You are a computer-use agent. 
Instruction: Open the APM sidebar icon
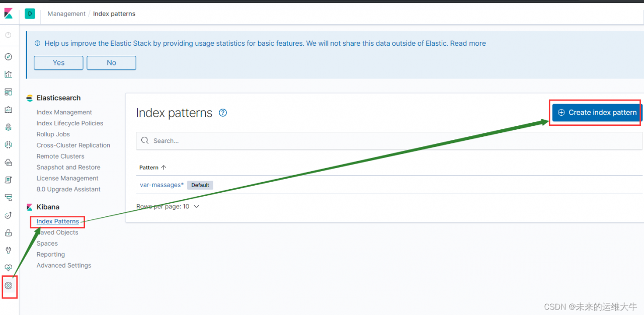click(x=8, y=197)
